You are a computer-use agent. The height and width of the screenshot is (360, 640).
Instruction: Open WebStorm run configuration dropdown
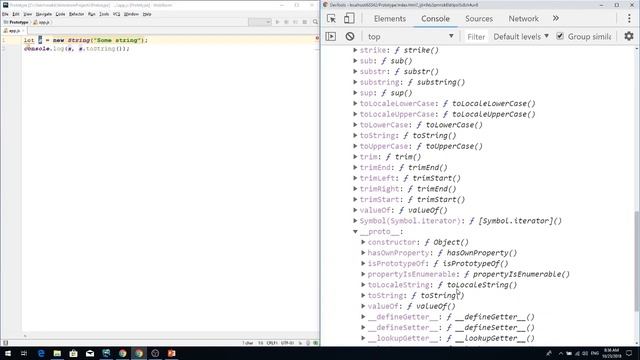260,22
